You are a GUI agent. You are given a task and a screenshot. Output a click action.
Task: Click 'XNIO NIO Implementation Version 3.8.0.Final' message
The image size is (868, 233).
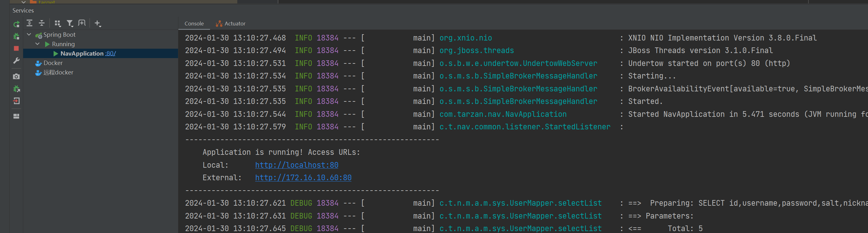click(723, 38)
